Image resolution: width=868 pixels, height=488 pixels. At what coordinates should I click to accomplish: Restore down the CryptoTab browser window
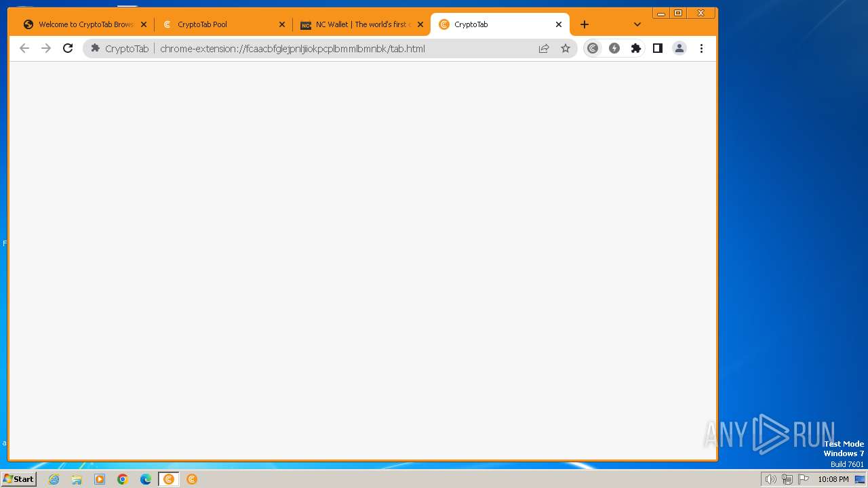(x=678, y=13)
